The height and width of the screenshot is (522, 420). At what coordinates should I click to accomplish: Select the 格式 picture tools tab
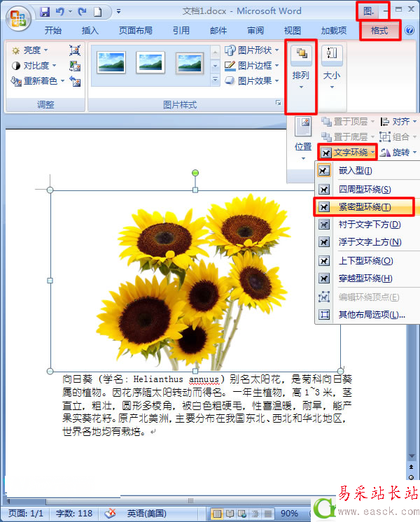[379, 31]
